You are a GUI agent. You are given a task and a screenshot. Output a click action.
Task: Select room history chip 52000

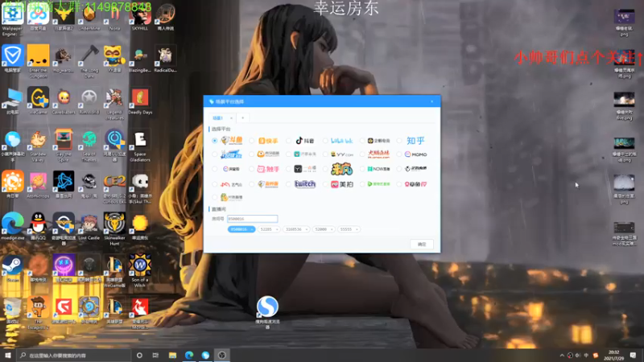(324, 229)
